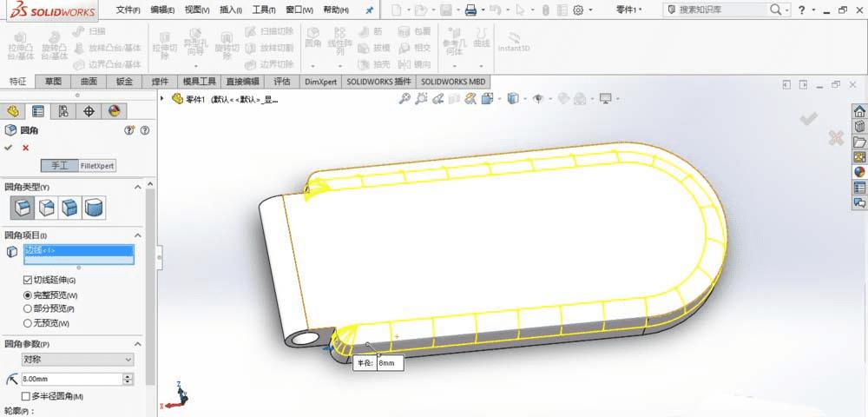Open the 对称 fillet method dropdown
This screenshot has width=868, height=417.
coord(78,359)
